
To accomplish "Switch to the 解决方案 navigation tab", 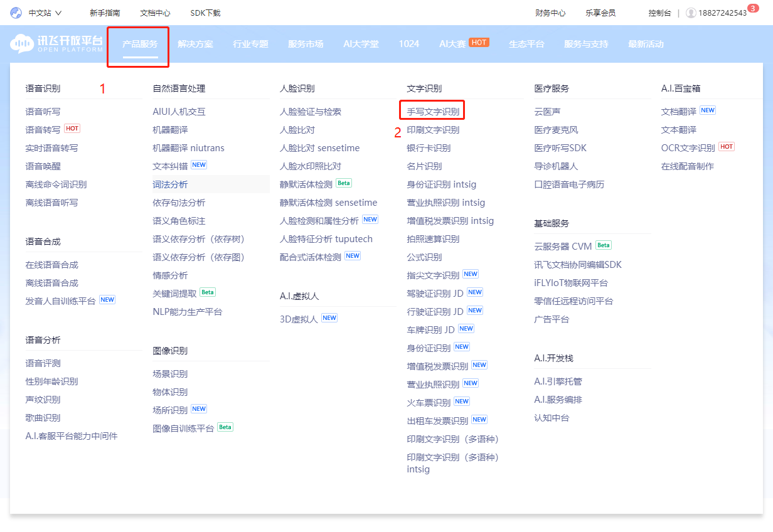I will click(196, 44).
